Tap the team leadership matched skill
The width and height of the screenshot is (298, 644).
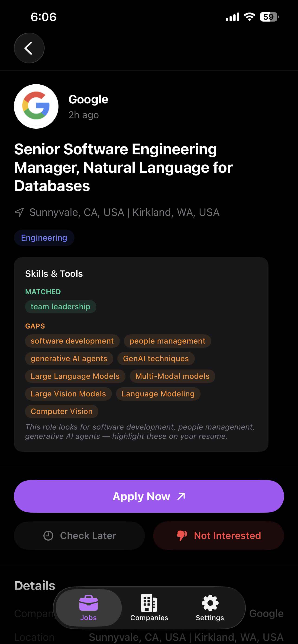point(61,307)
